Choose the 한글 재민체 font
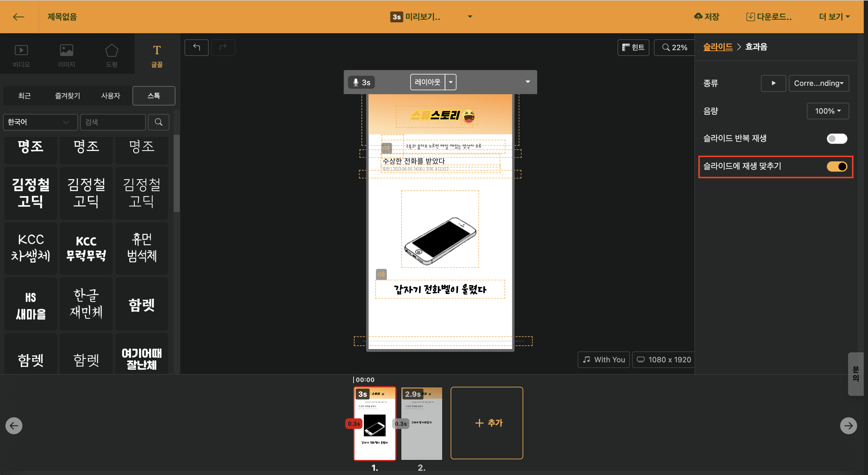The image size is (868, 475). click(x=86, y=304)
